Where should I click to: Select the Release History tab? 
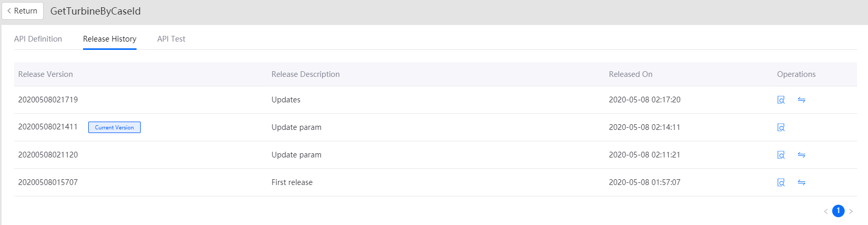point(110,39)
